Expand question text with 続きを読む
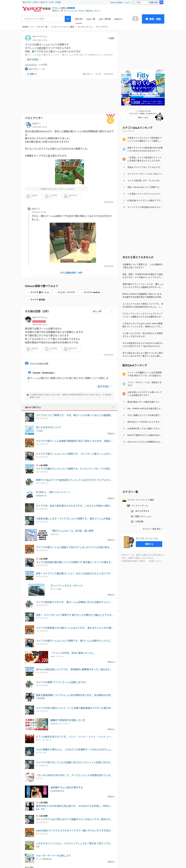Viewport: 186px width, 868px height. pos(33,60)
